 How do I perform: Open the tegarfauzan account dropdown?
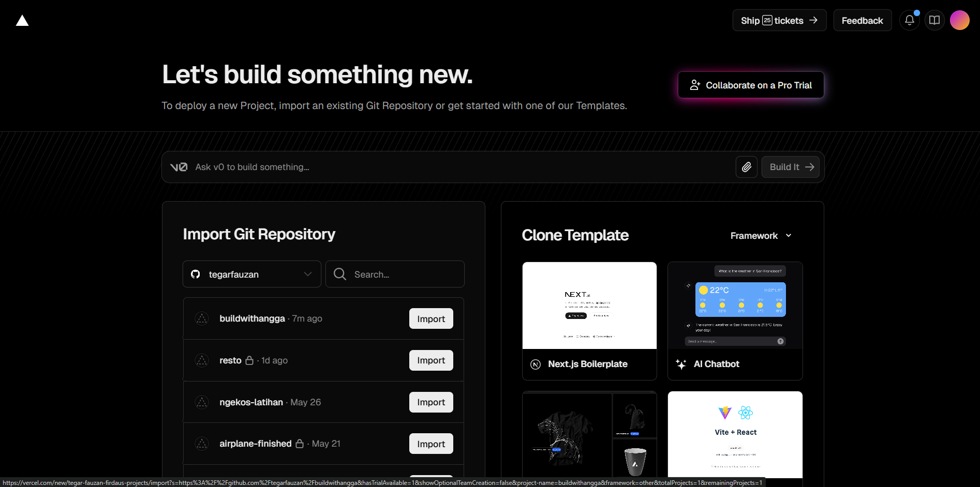252,274
